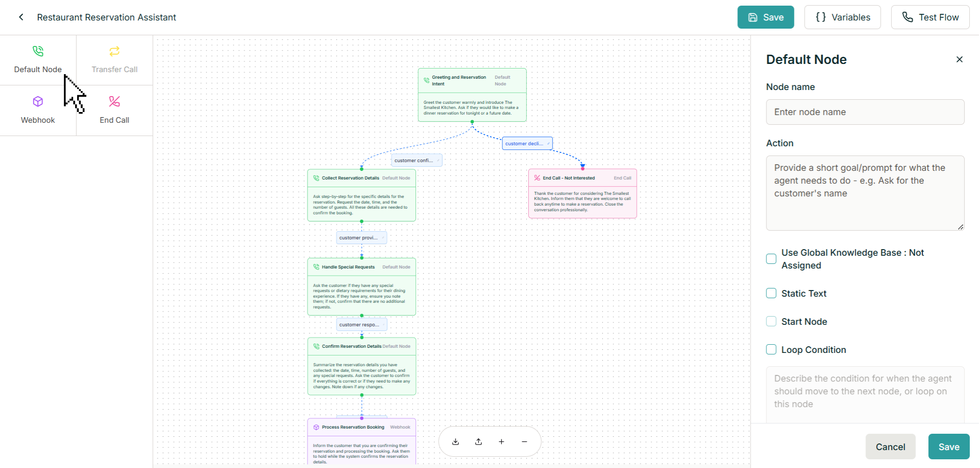Save the node with the panel Save button
The image size is (980, 468).
pos(949,447)
